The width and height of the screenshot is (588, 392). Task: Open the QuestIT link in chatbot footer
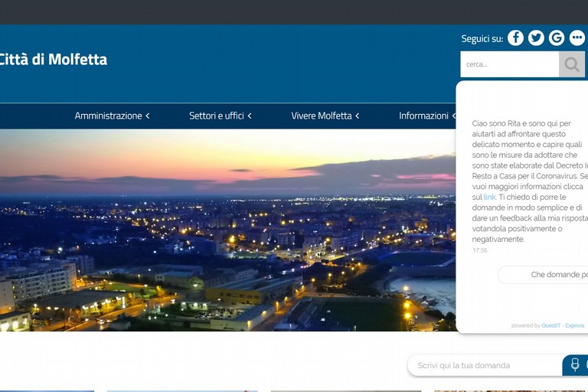click(x=551, y=325)
